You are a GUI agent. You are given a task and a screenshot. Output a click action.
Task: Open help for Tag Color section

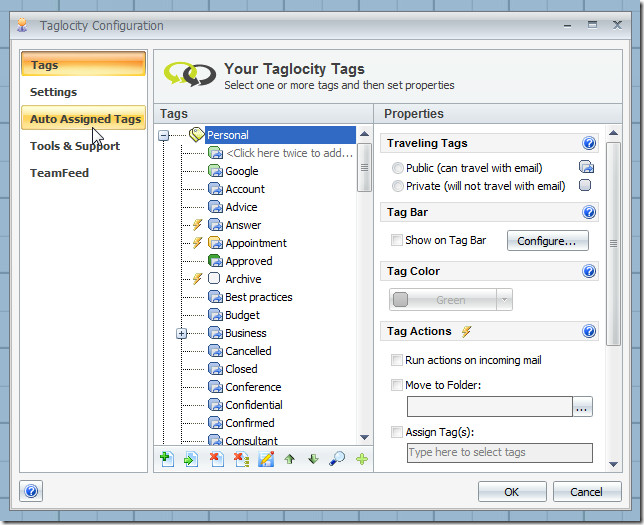(589, 271)
